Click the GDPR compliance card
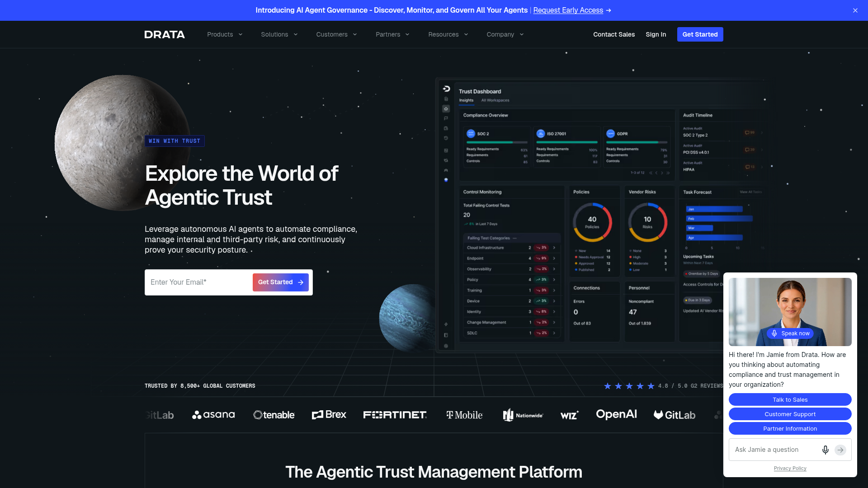The width and height of the screenshot is (868, 488). tap(637, 147)
